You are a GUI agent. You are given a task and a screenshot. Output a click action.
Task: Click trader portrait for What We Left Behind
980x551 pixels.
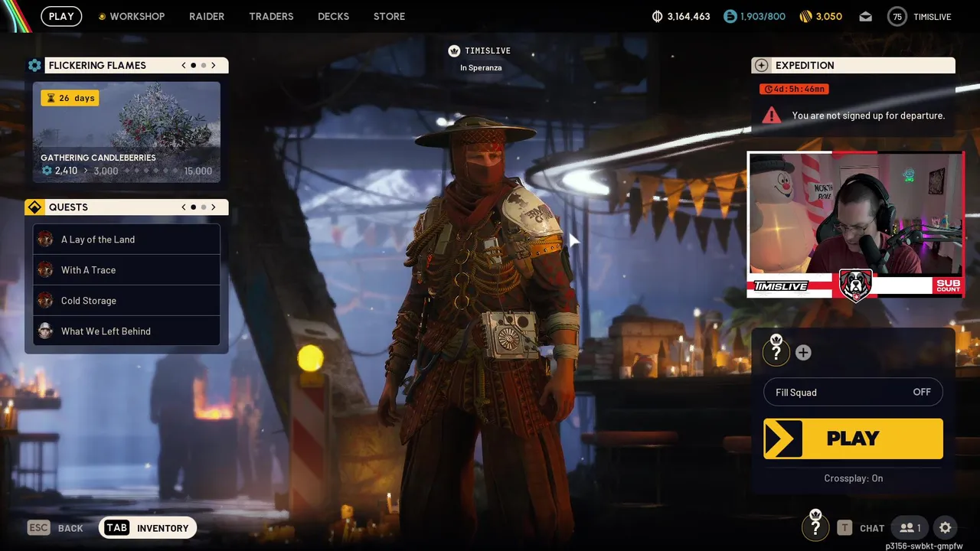(45, 331)
